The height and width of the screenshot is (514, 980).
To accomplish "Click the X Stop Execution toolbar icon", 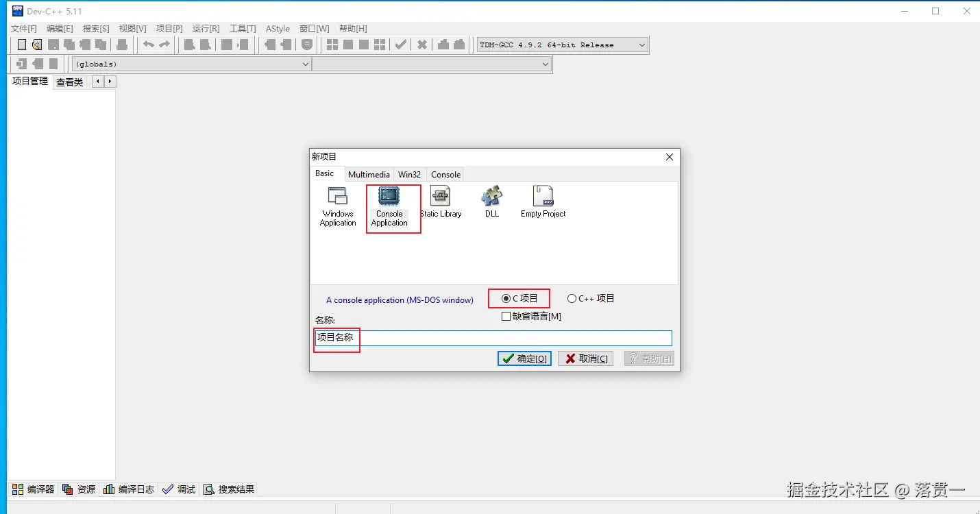I will click(422, 45).
